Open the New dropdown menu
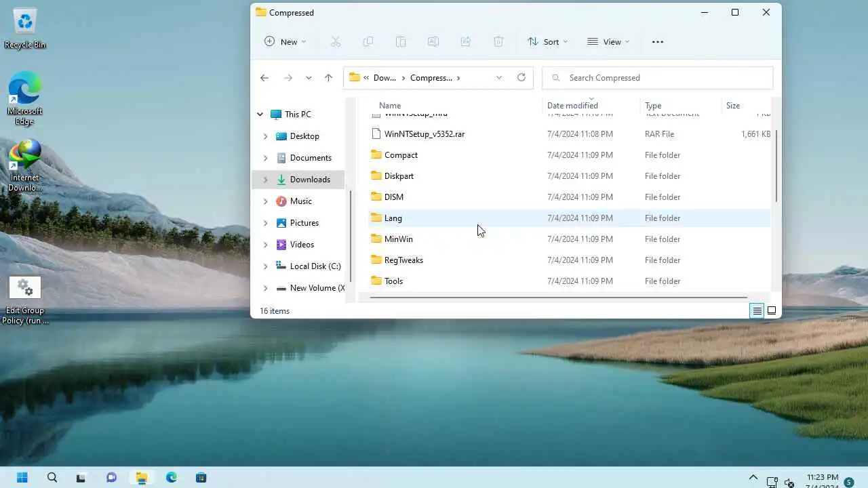The height and width of the screenshot is (488, 868). (x=285, y=41)
